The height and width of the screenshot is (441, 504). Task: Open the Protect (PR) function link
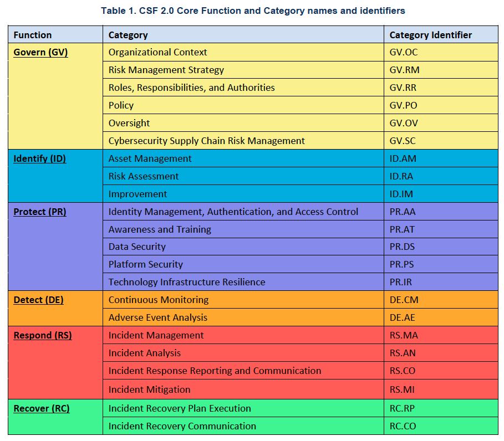40,212
